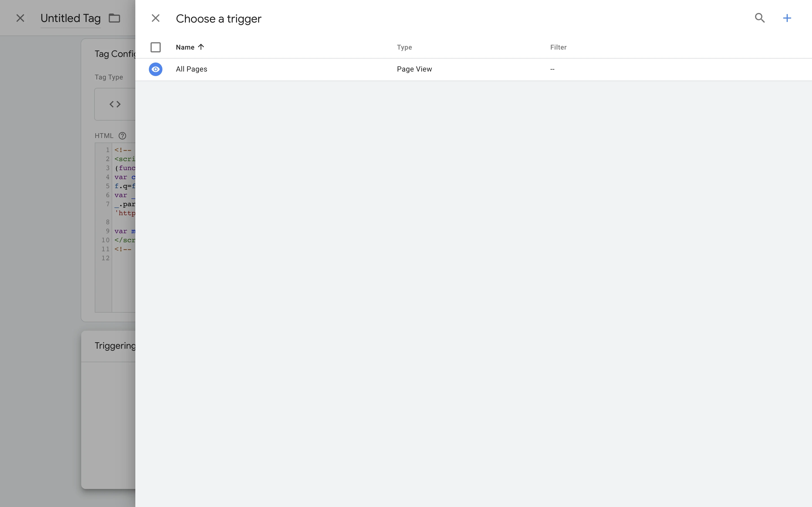Click the All Pages filter dash cell

pyautogui.click(x=552, y=69)
